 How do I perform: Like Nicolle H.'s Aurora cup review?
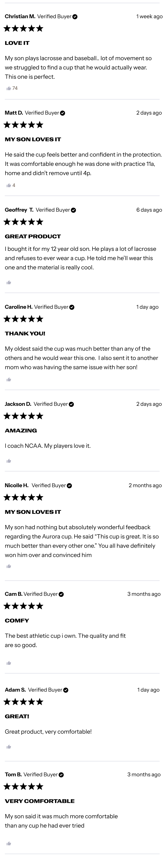[9, 566]
